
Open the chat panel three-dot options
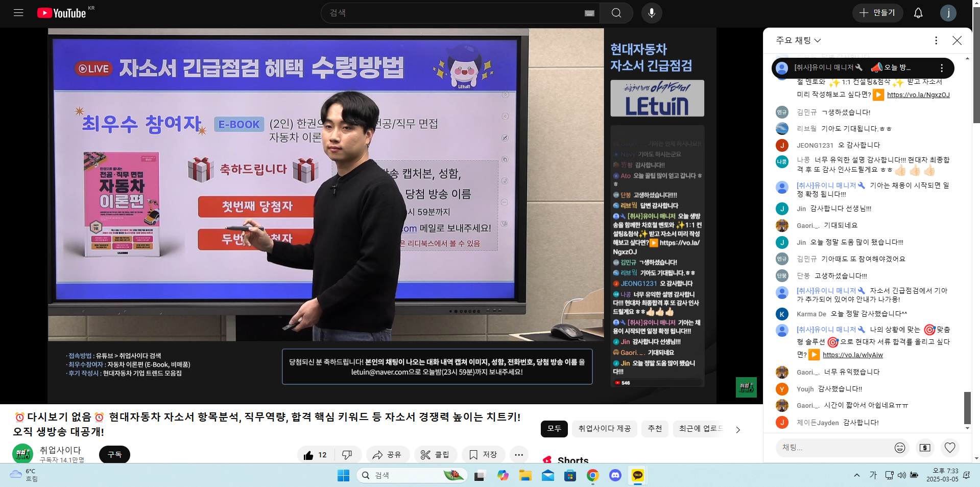tap(936, 40)
